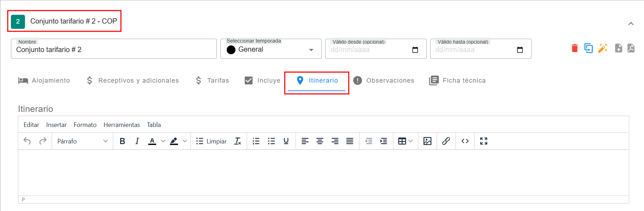The image size is (644, 211).
Task: Open the Párrafo block format dropdown
Action: [x=82, y=141]
